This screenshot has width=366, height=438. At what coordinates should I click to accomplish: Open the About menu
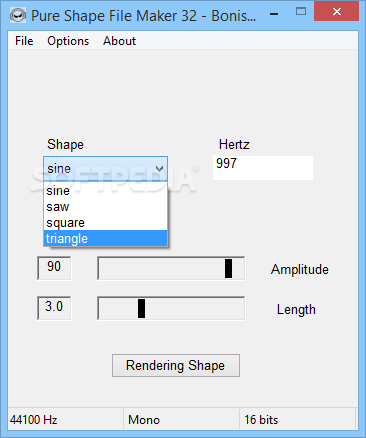pyautogui.click(x=119, y=41)
